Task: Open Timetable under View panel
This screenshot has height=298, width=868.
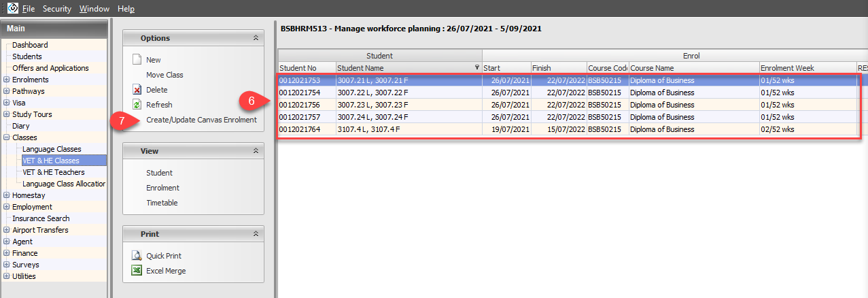Action: click(x=162, y=203)
